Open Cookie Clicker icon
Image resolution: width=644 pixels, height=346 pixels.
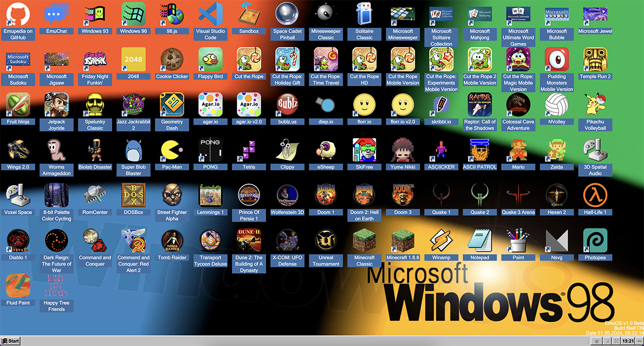coord(172,59)
